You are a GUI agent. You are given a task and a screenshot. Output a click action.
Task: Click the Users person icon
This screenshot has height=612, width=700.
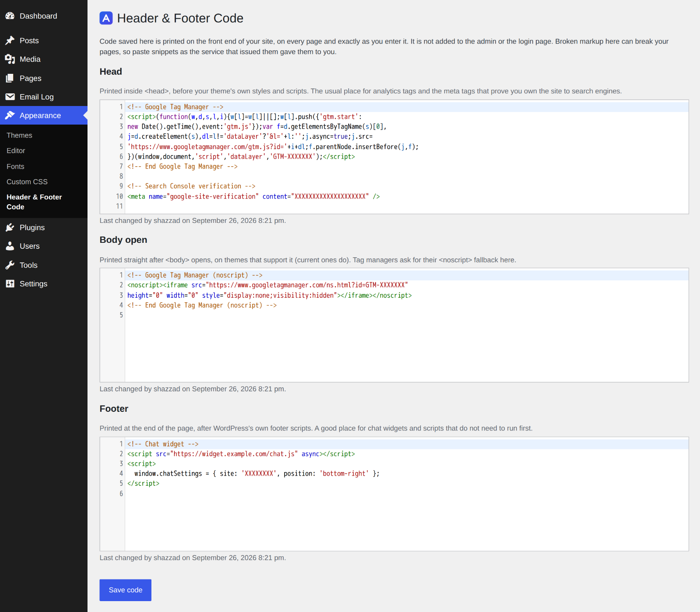10,246
